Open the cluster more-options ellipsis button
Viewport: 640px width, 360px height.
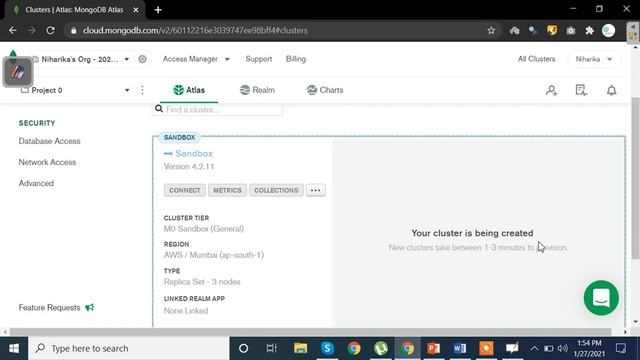(x=316, y=190)
